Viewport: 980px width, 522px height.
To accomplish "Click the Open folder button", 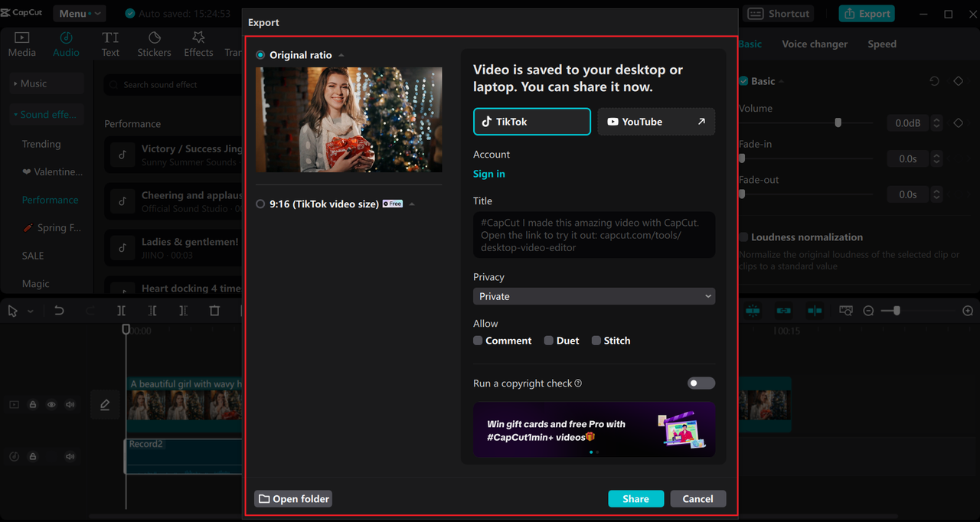I will [x=293, y=499].
